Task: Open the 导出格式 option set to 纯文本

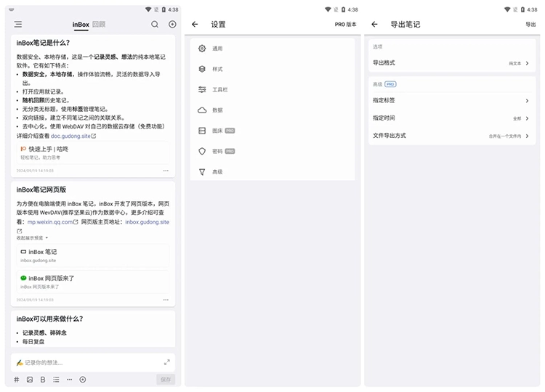Action: pyautogui.click(x=451, y=63)
